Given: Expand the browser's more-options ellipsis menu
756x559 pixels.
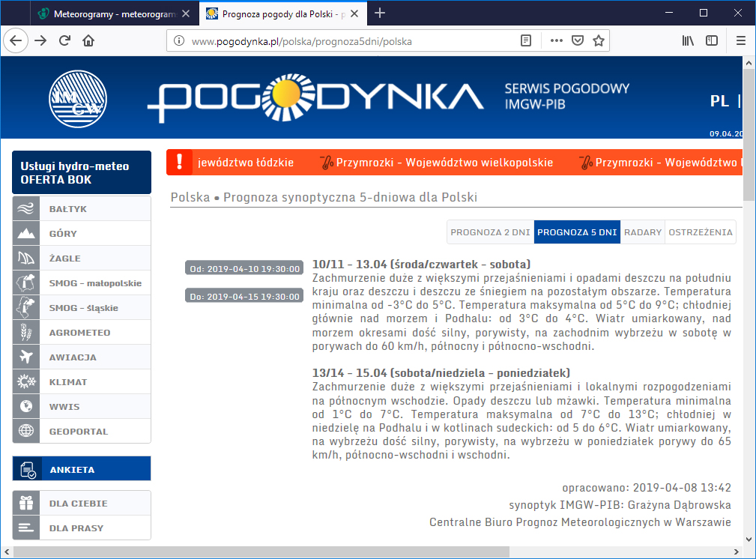Looking at the screenshot, I should [555, 40].
